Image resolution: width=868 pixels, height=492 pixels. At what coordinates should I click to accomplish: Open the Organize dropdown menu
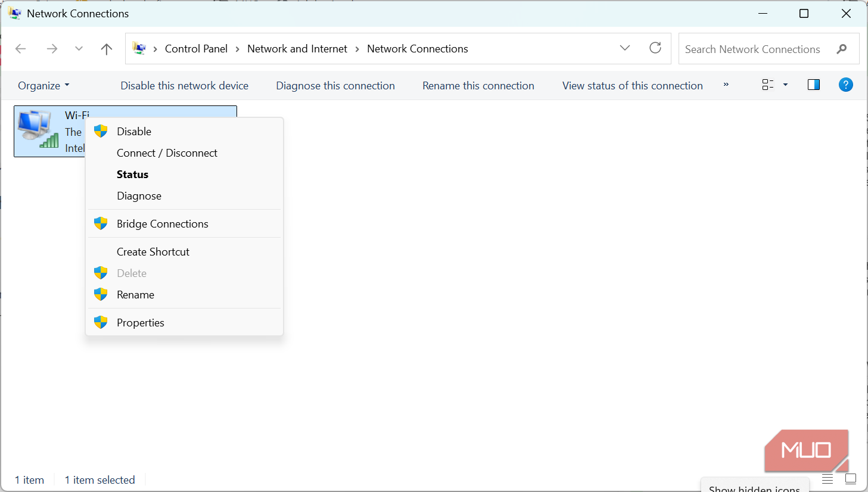tap(43, 85)
